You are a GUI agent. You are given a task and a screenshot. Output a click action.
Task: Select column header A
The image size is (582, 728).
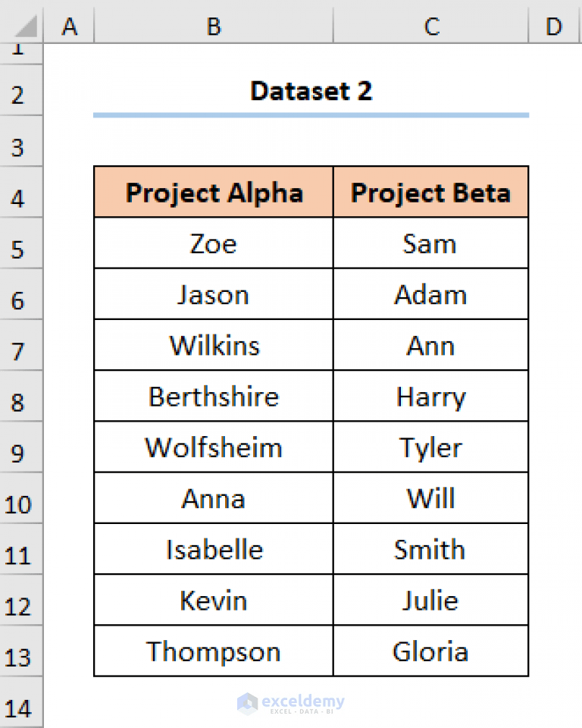70,26
